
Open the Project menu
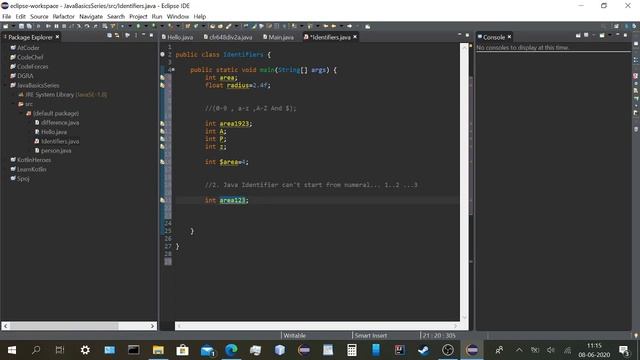pos(138,16)
